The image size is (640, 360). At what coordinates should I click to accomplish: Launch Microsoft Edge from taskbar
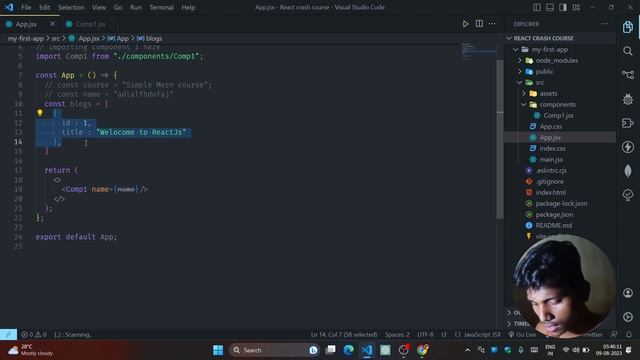tap(348, 350)
